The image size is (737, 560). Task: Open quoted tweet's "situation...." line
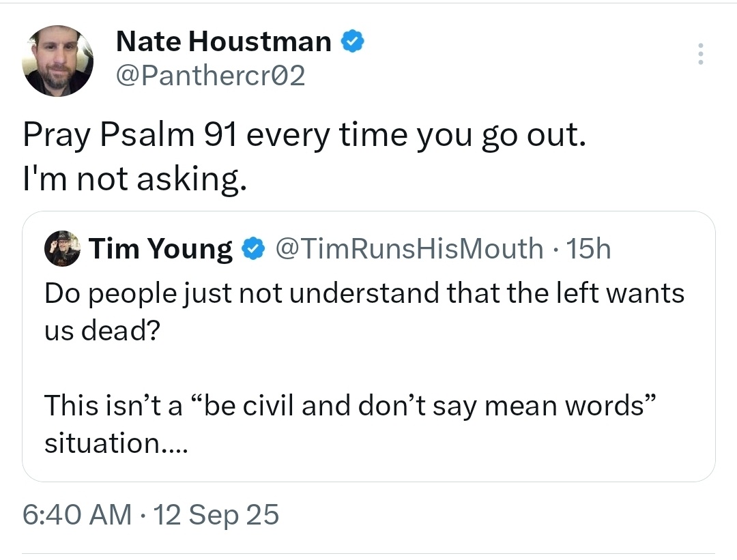(116, 443)
